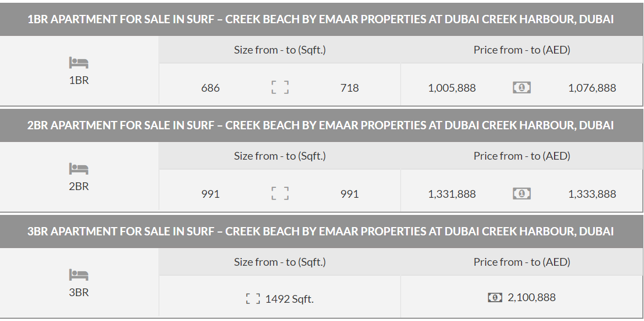Click the bed icon in the 1BR row

[x=78, y=63]
